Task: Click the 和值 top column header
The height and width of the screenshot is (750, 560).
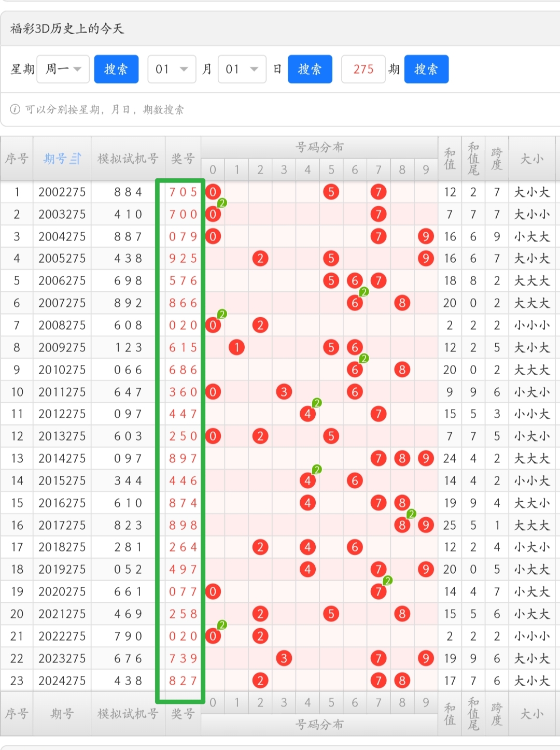Action: tap(450, 159)
